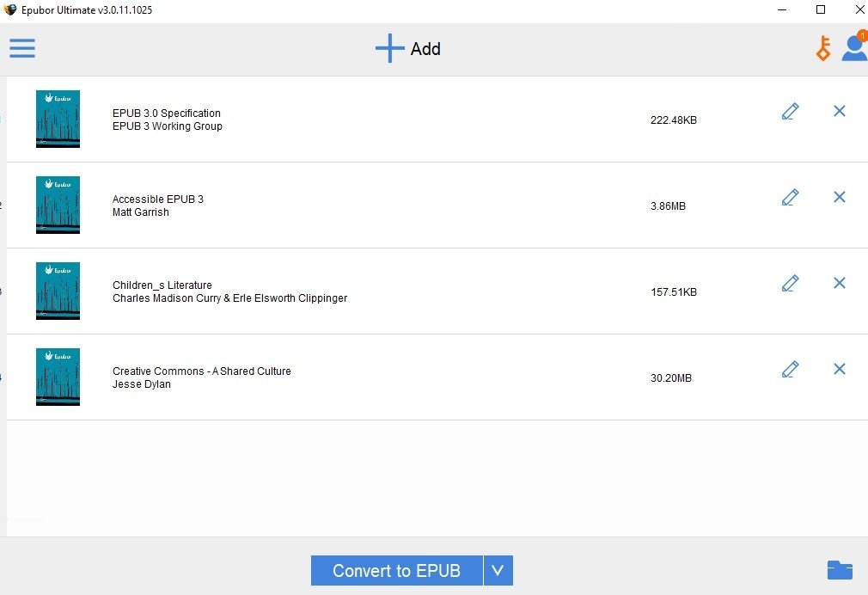Open the hamburger menu
Screen dimensions: 868x595
[22, 48]
